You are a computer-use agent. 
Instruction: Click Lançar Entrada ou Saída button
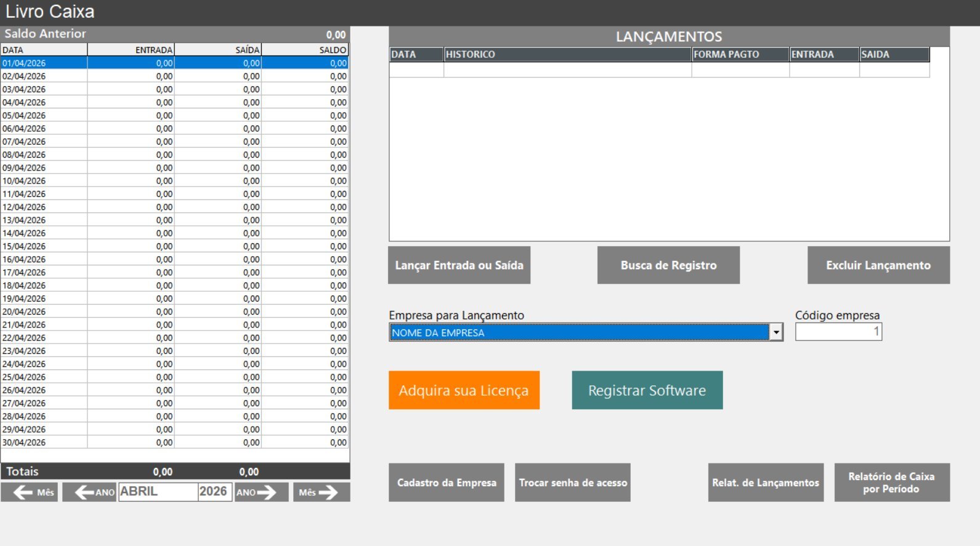pos(459,265)
